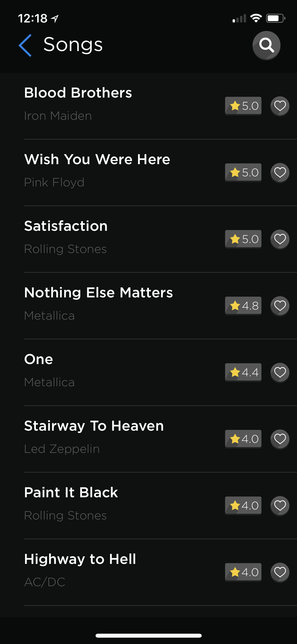Open the Blood Brothers 5.0 star rating

coord(243,106)
